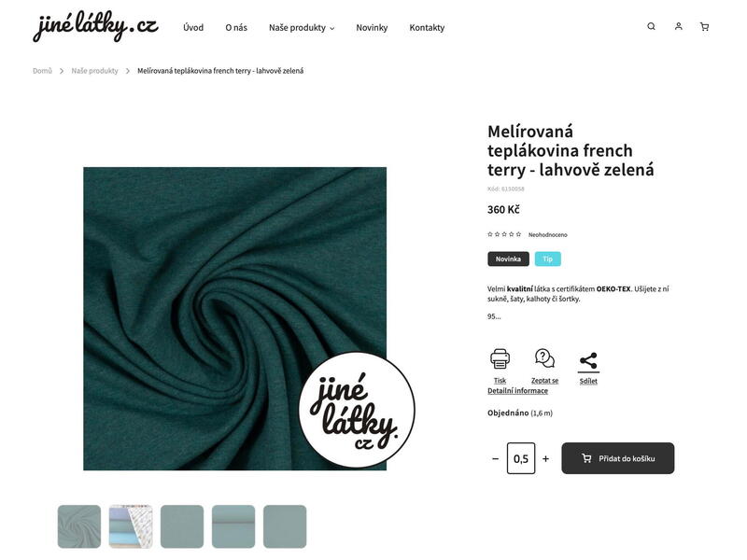Expand the Naše produkty dropdown menu
Viewport: 747px width, 560px height.
(302, 28)
